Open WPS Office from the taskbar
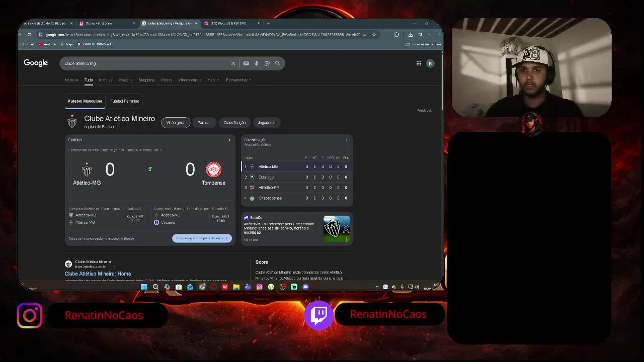 point(225,287)
